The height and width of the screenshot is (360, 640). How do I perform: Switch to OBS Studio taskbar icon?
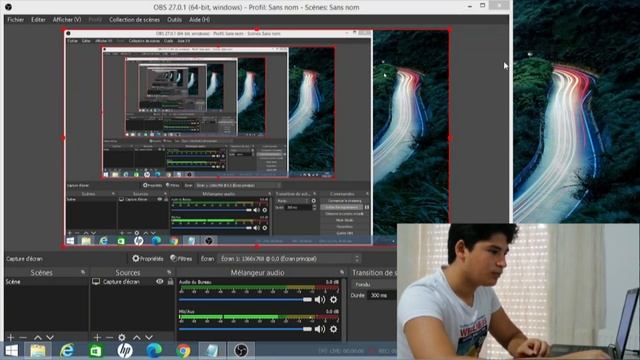pyautogui.click(x=241, y=351)
